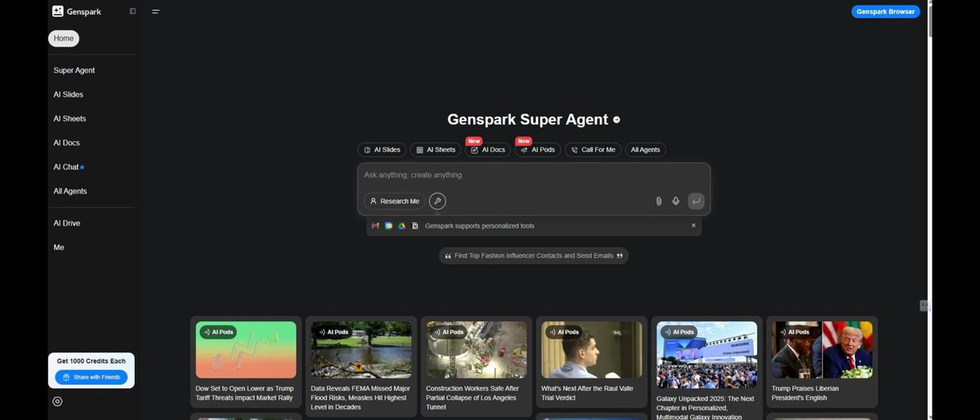Activate the microphone voice input icon
The height and width of the screenshot is (420, 980).
(676, 201)
